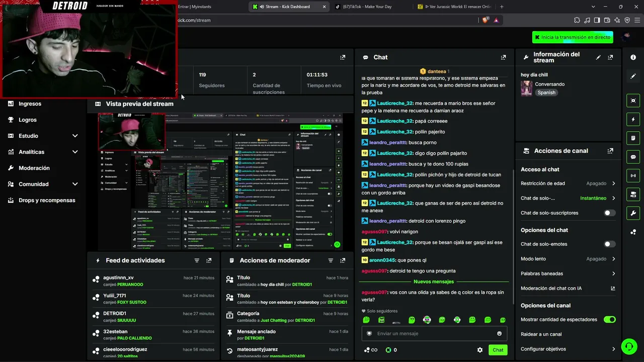Toggle Chat de solo-emotes switch
The height and width of the screenshot is (362, 644).
pyautogui.click(x=609, y=244)
